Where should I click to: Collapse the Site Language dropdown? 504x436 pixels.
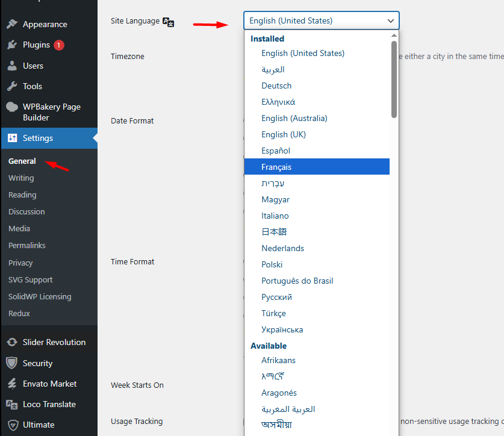tap(391, 20)
